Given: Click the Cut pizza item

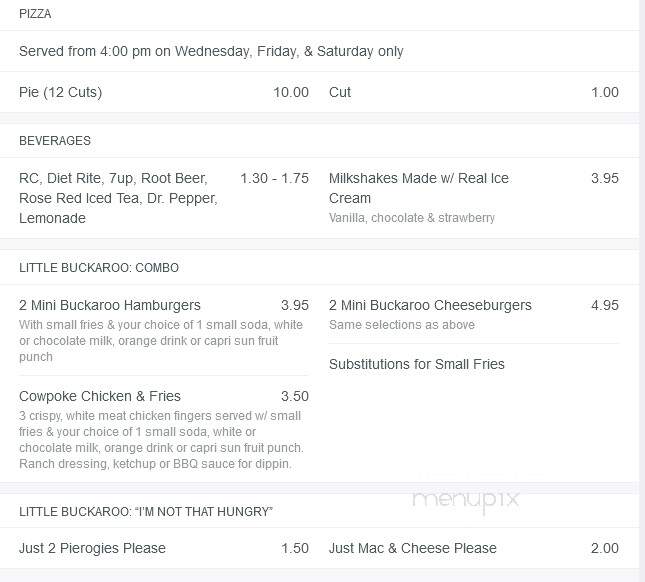Looking at the screenshot, I should tap(340, 92).
